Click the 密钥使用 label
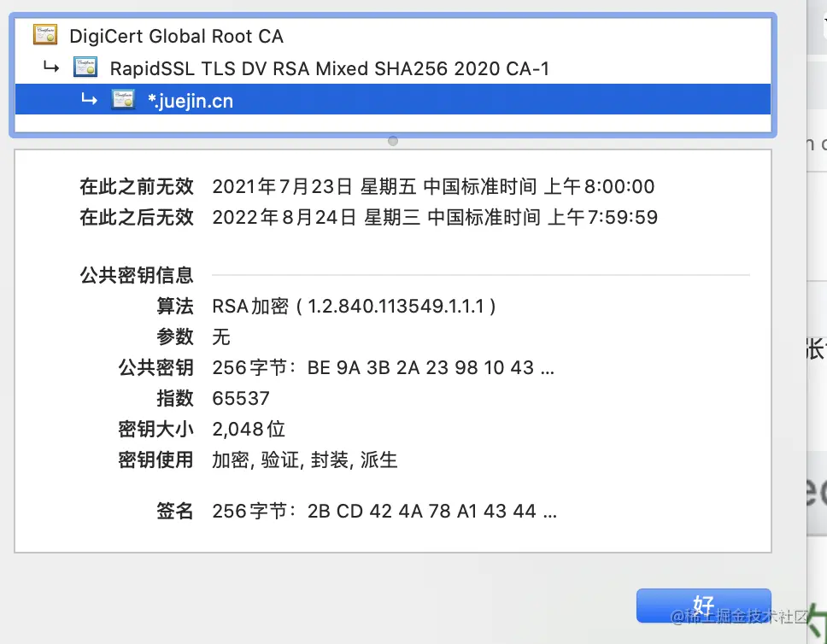 pyautogui.click(x=156, y=460)
